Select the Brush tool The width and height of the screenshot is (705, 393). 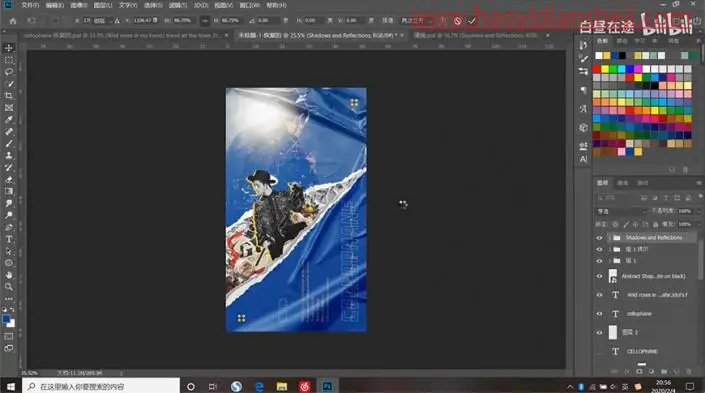9,143
